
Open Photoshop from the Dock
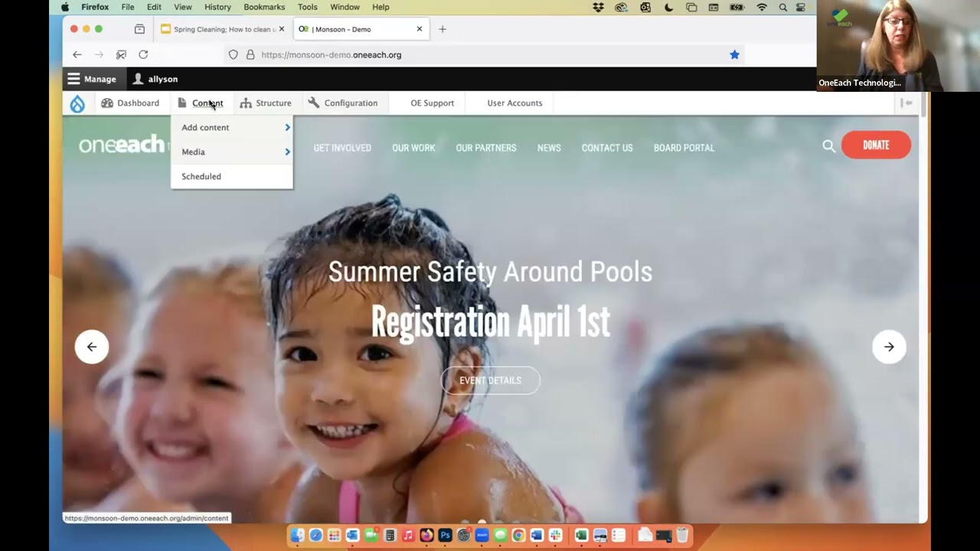click(445, 536)
